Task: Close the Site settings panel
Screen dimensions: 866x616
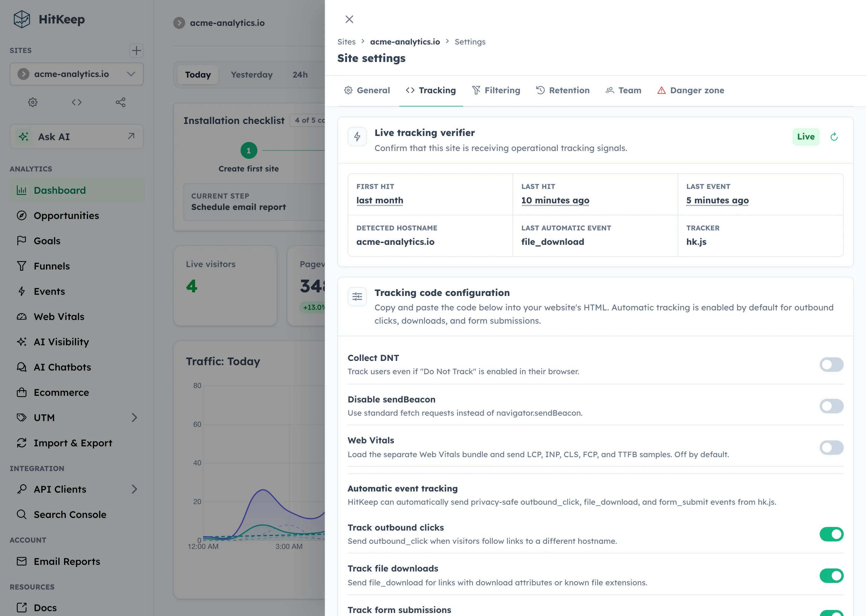Action: (349, 19)
